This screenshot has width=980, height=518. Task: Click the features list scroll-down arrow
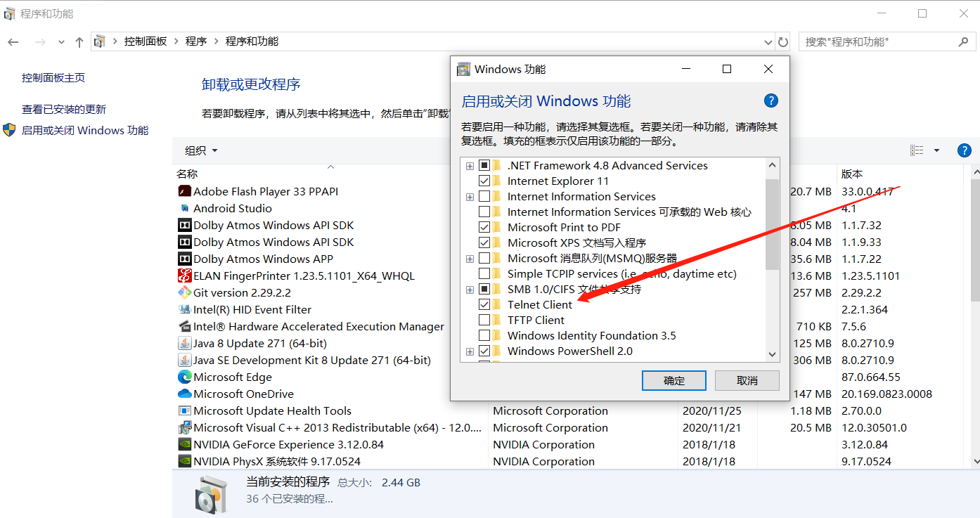point(772,354)
